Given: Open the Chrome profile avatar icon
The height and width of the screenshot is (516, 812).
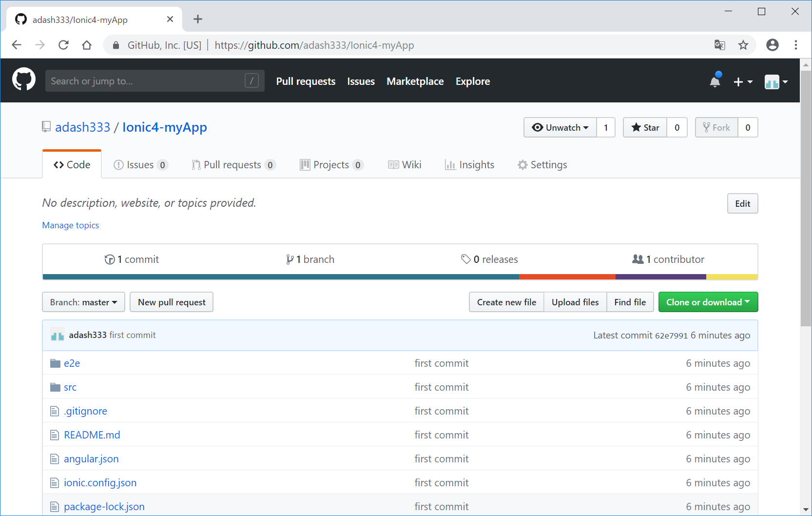Looking at the screenshot, I should [772, 45].
